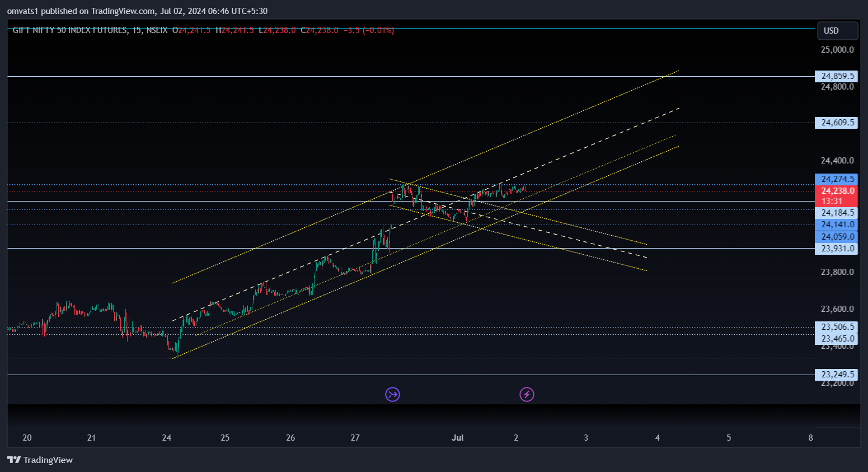Click the 23,600.0 price axis value
This screenshot has width=868, height=472.
(x=837, y=309)
